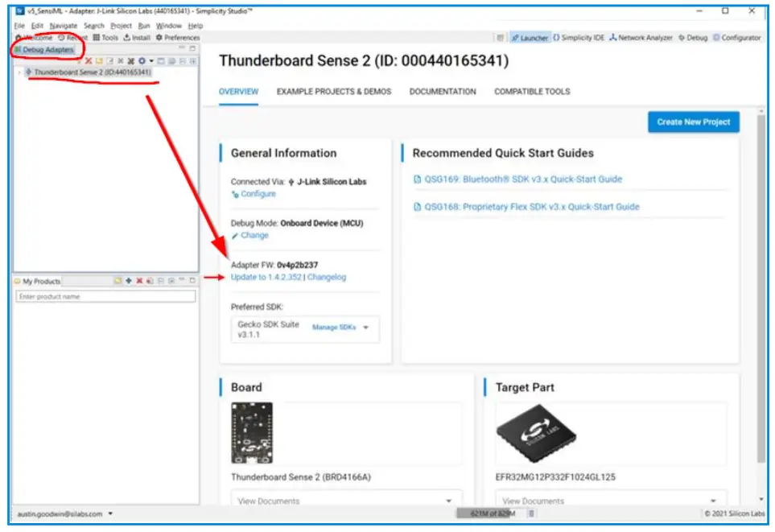Click the yellow folder icon in the Debug Adapters toolbar
The width and height of the screenshot is (775, 532).
(x=99, y=61)
